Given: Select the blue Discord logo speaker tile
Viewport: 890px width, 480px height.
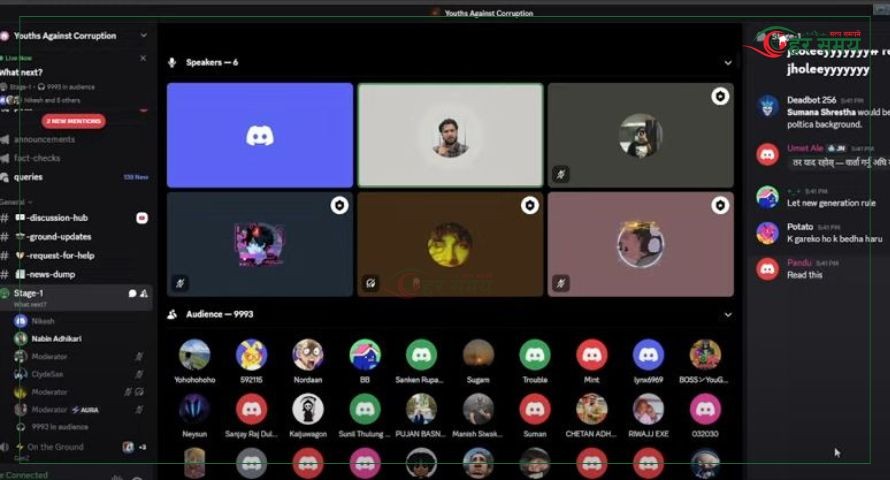Looking at the screenshot, I should click(260, 135).
